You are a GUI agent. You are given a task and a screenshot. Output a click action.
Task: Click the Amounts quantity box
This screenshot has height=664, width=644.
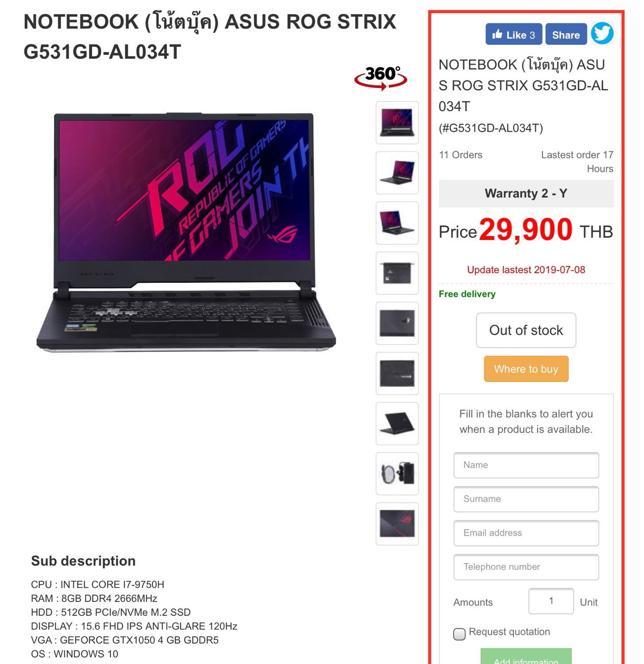pos(551,601)
